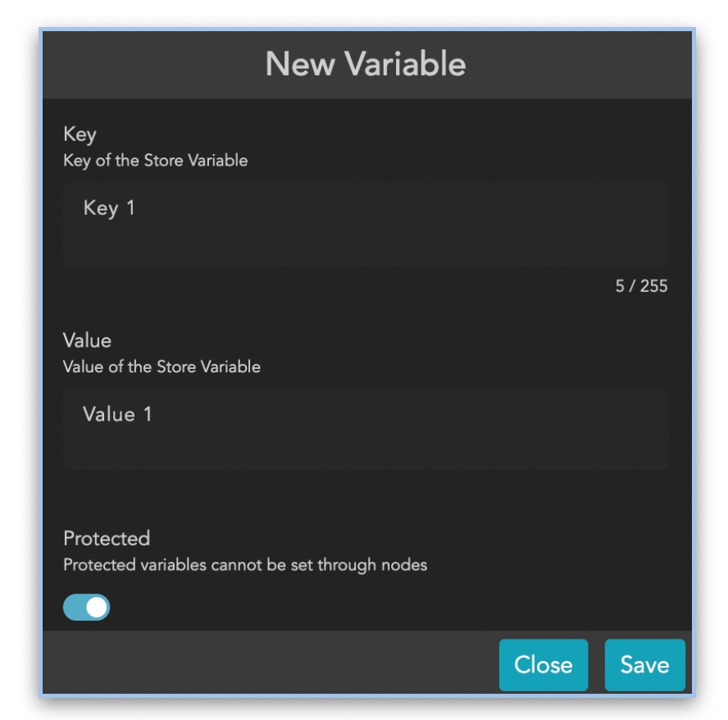Click empty space right of the Protected switch

[x=369, y=608]
